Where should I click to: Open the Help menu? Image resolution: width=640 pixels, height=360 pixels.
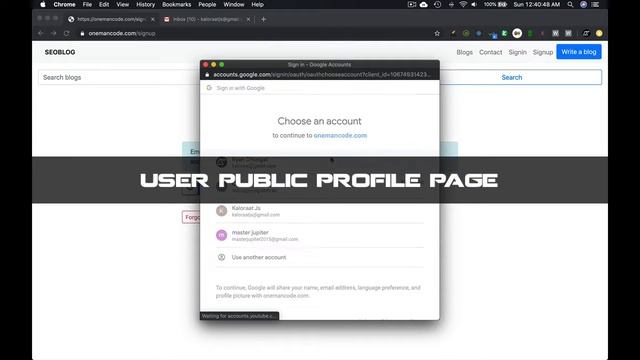[257, 4]
